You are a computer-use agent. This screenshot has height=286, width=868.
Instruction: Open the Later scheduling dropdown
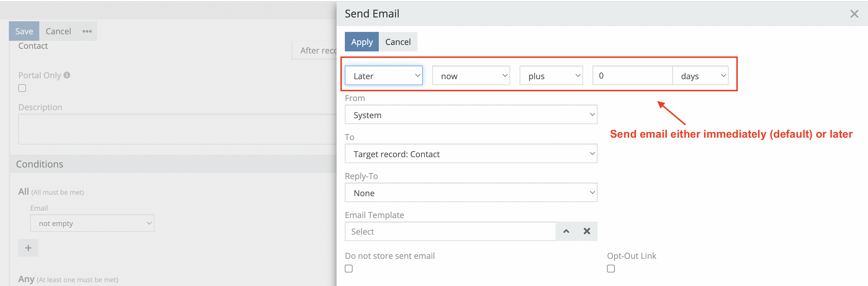[384, 75]
